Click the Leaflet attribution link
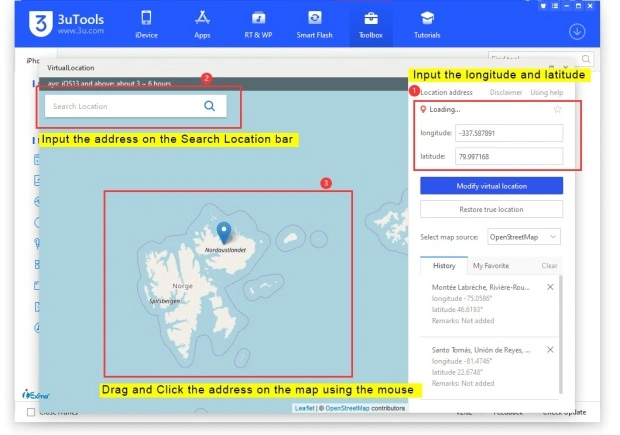The height and width of the screenshot is (435, 620). [304, 408]
